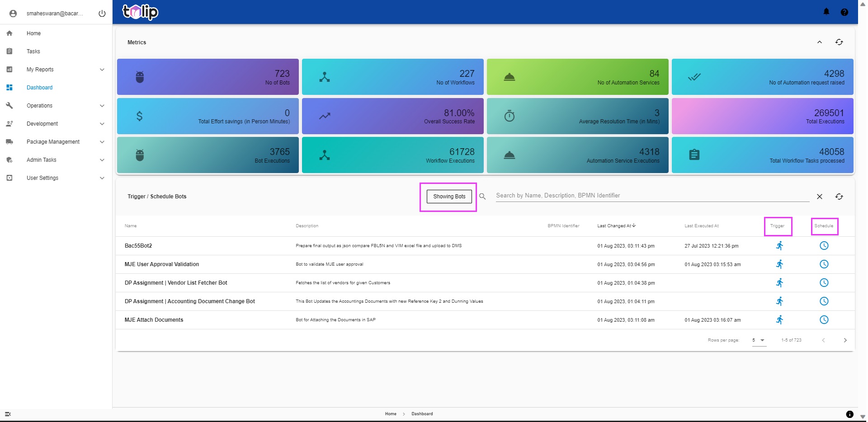Sort by the Last Executed At column
The image size is (868, 422).
click(702, 226)
